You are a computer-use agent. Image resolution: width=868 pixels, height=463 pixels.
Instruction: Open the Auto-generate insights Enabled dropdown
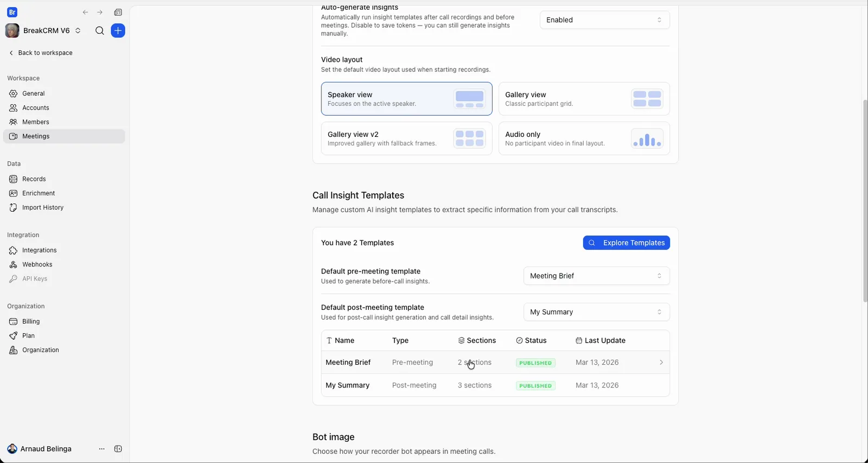604,20
